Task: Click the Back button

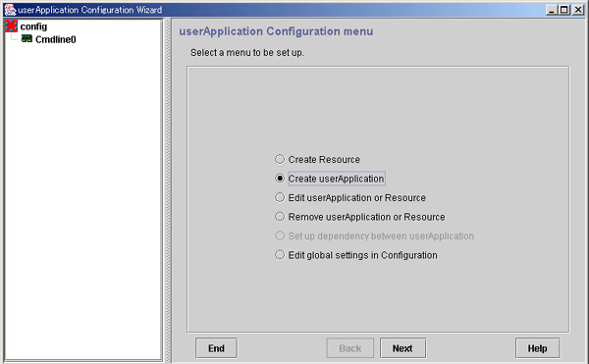Action: [350, 348]
